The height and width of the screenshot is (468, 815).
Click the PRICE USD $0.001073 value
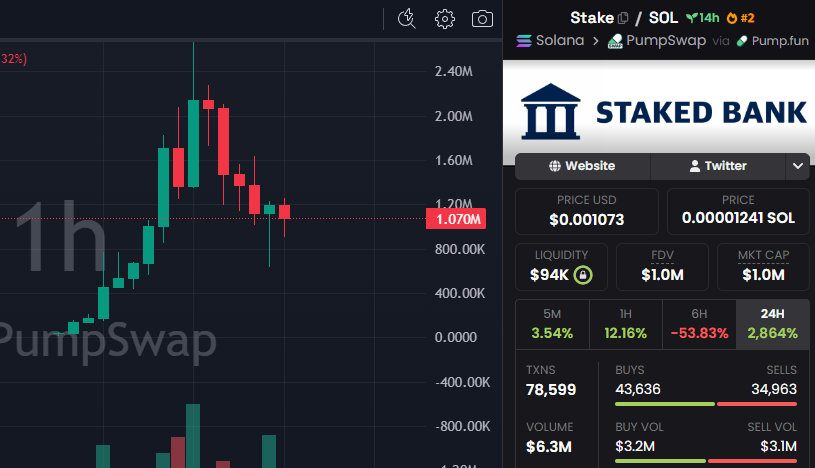click(x=587, y=219)
